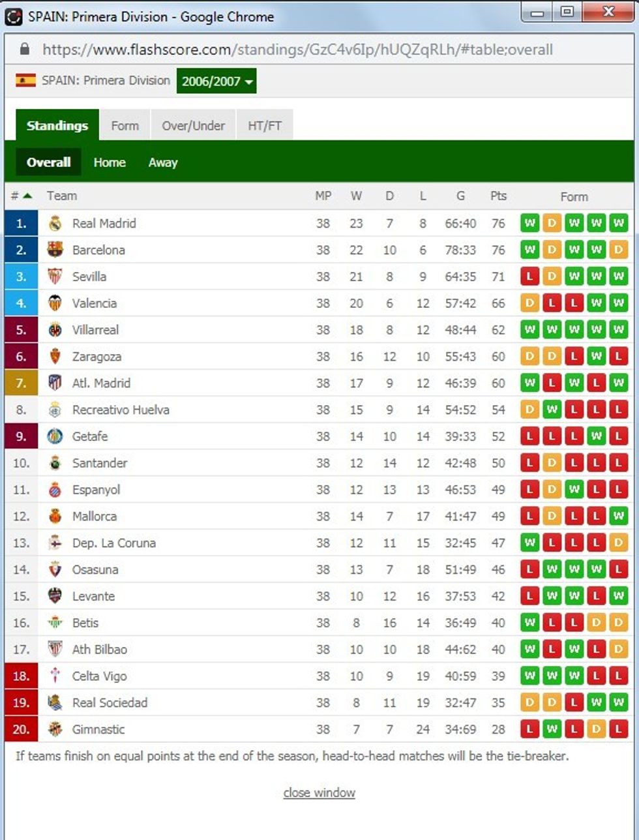Open the Over/Under tab

coord(193,125)
